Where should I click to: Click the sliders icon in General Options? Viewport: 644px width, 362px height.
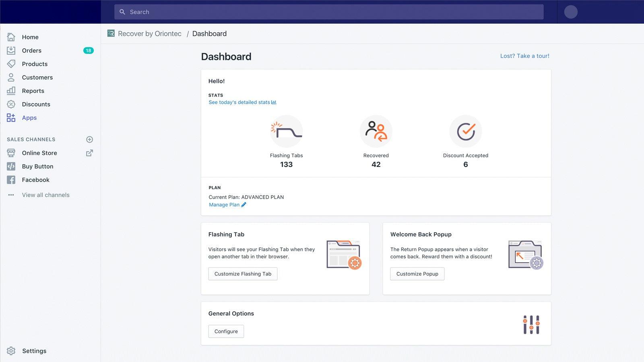coord(531,324)
